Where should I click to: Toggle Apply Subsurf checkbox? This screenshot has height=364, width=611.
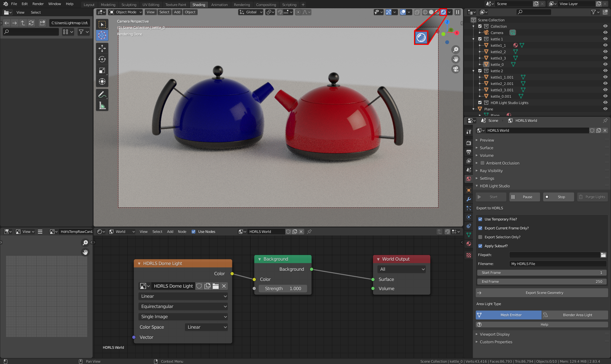[x=480, y=246]
